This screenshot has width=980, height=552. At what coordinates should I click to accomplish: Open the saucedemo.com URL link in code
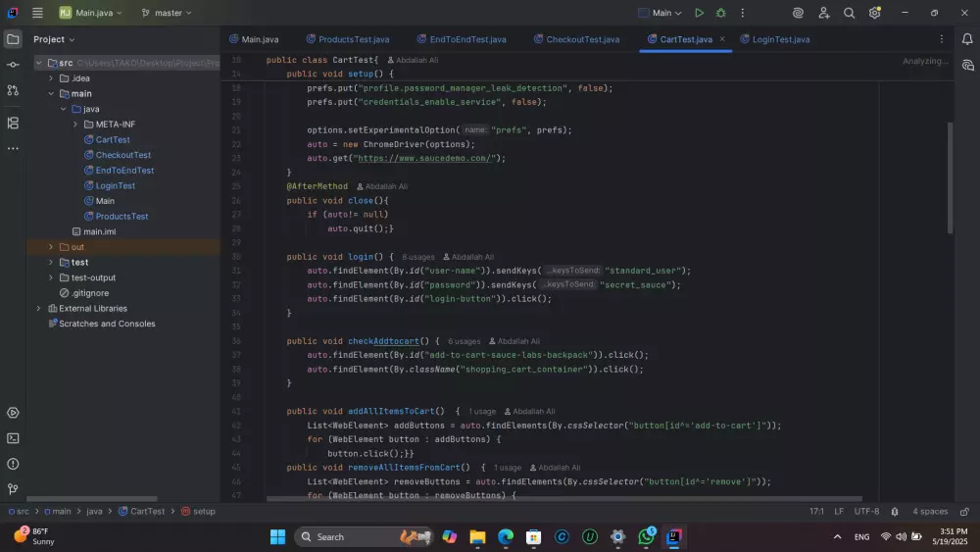pyautogui.click(x=425, y=158)
